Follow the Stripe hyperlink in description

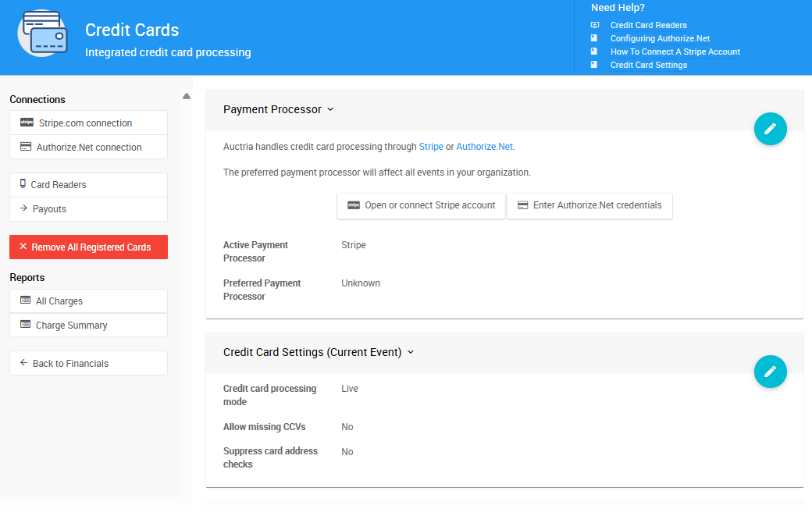431,147
